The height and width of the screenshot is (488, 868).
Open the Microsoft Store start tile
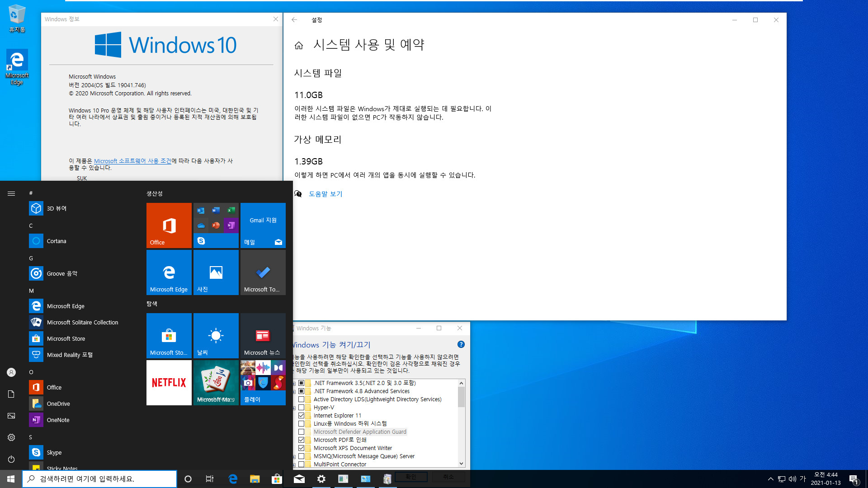169,336
